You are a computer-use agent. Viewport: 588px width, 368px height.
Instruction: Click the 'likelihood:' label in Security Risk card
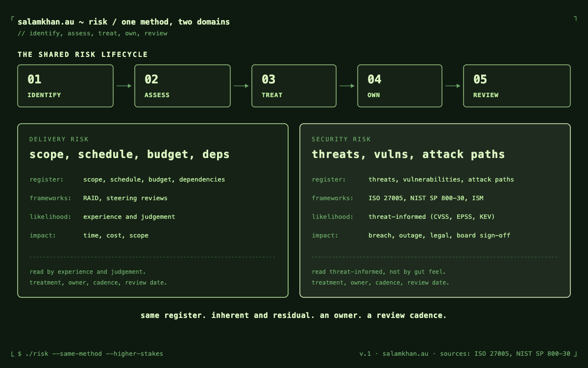[333, 217]
